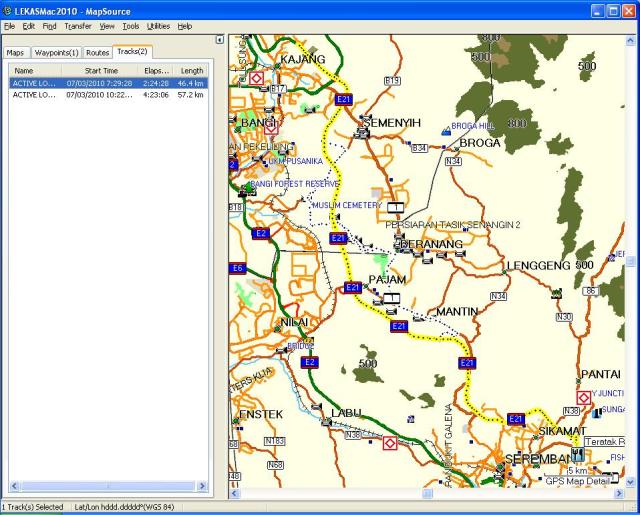640x515 pixels.
Task: Click the red diamond icon near Kajang
Action: [256, 78]
